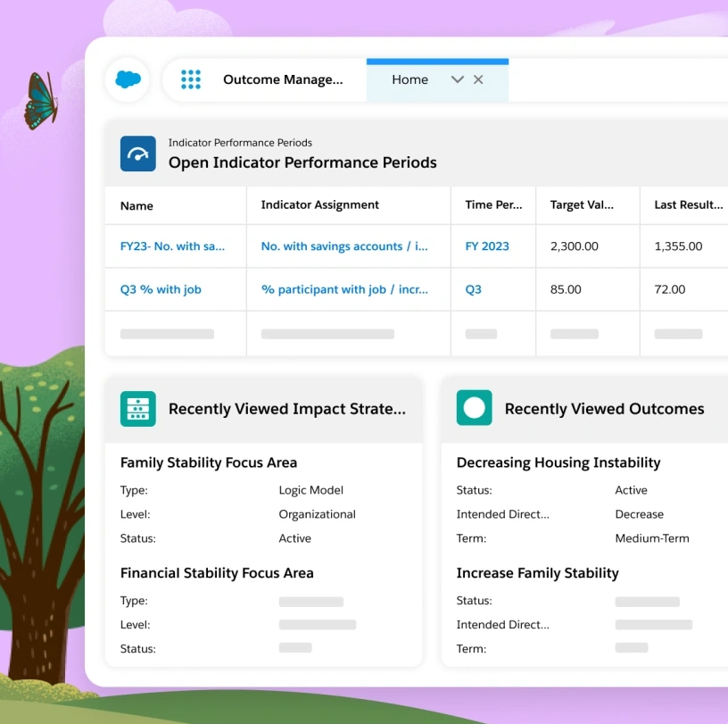Image resolution: width=728 pixels, height=724 pixels.
Task: Click the Last Result... column header
Action: (689, 204)
